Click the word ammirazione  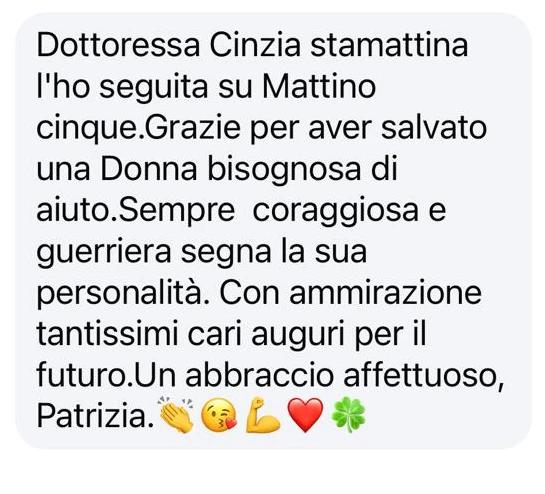(x=385, y=293)
